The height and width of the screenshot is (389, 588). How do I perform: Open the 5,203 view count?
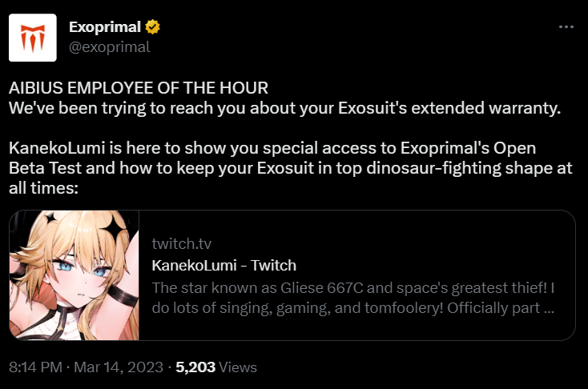click(195, 367)
